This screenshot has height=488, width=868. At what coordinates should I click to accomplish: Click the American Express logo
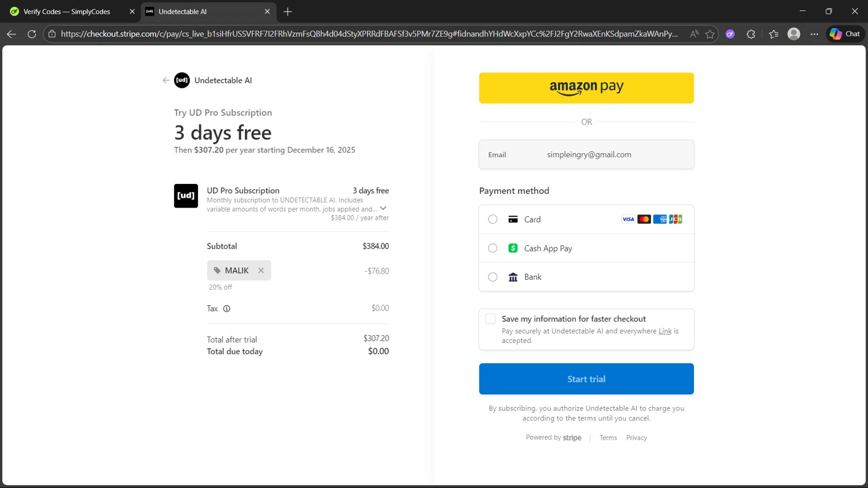pos(660,219)
